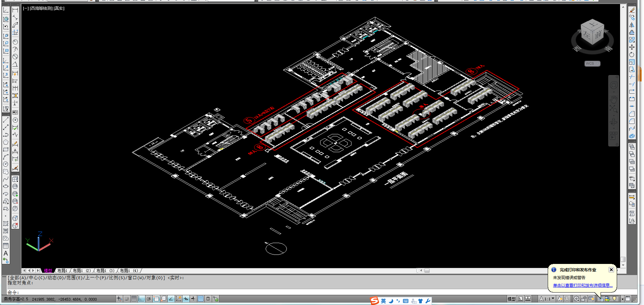The image size is (644, 305).
Task: Select the Rotate tool
Action: coord(632,55)
